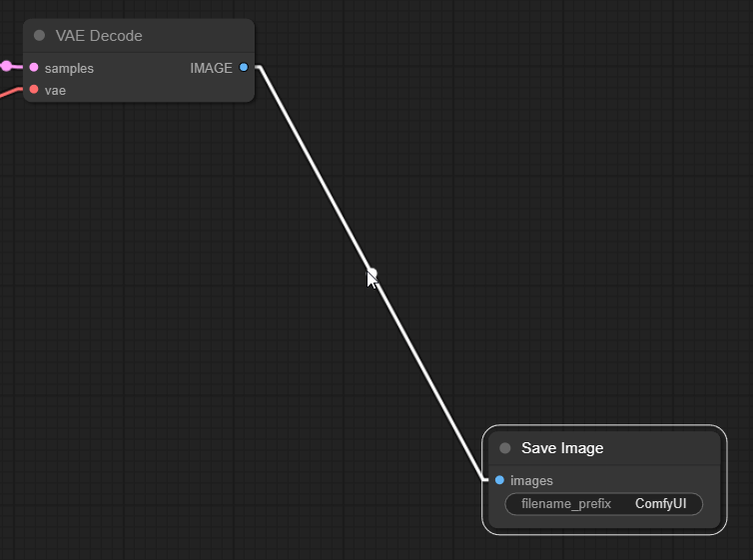Screen dimensions: 753x560
Task: Select the VAE Decode node title
Action: [x=99, y=36]
